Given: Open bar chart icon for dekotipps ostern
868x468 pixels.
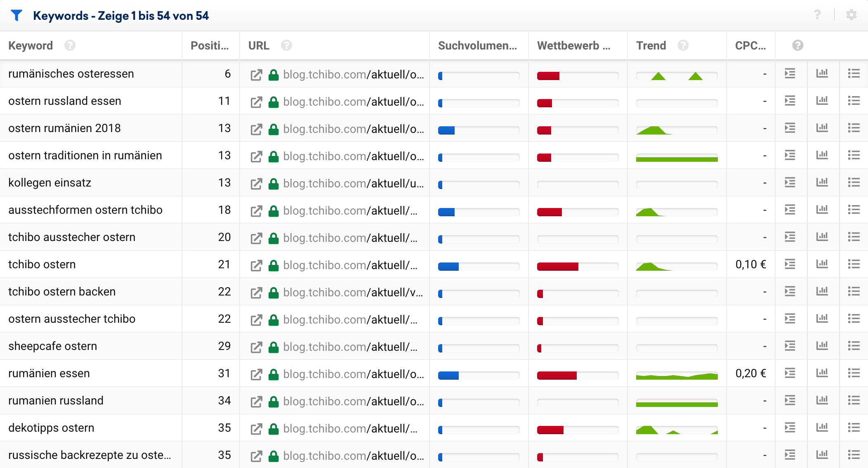Looking at the screenshot, I should coord(822,428).
